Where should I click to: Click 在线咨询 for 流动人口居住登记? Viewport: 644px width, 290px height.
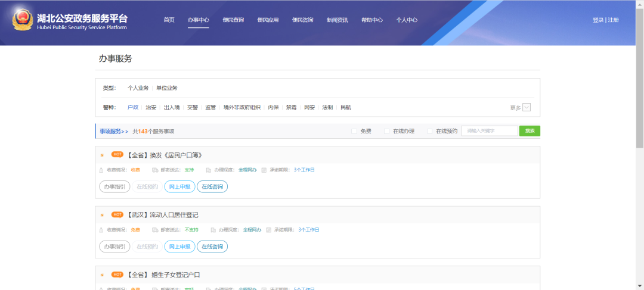point(212,247)
